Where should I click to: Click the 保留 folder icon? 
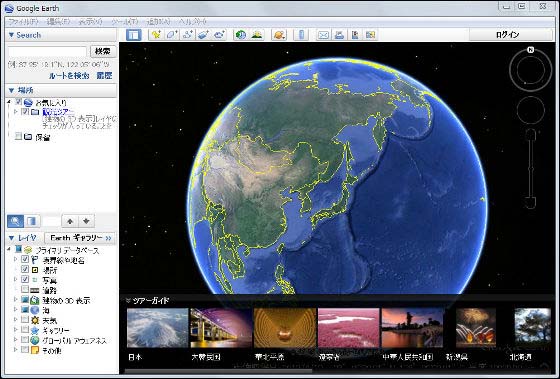[28, 137]
